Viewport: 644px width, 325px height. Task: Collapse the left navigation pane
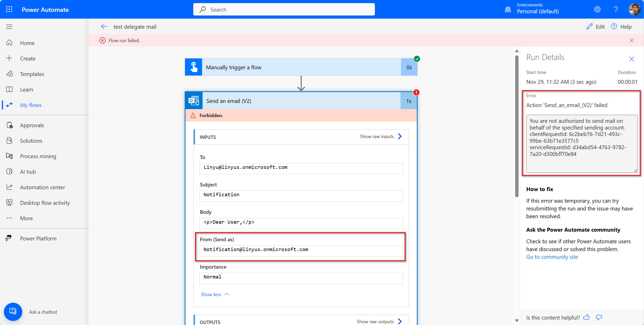pyautogui.click(x=9, y=27)
